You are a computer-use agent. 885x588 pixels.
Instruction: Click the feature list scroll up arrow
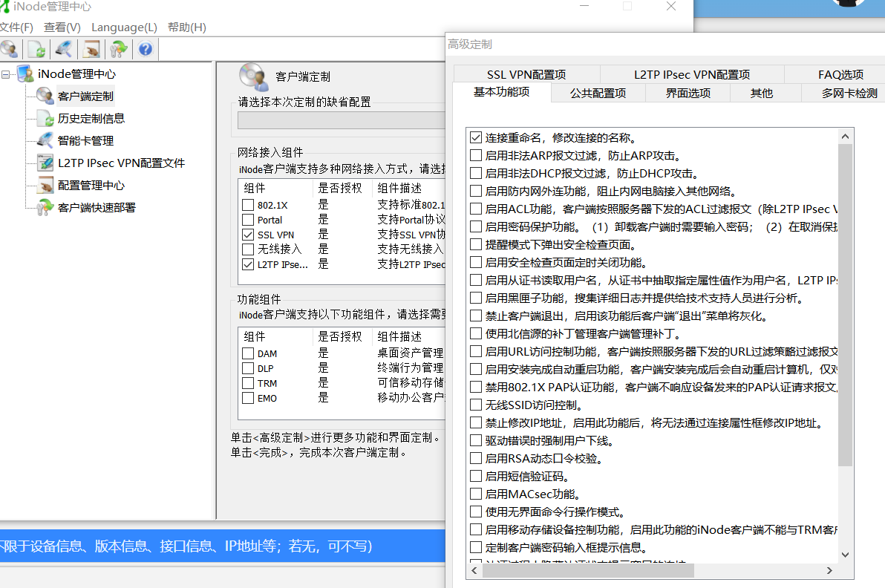845,137
